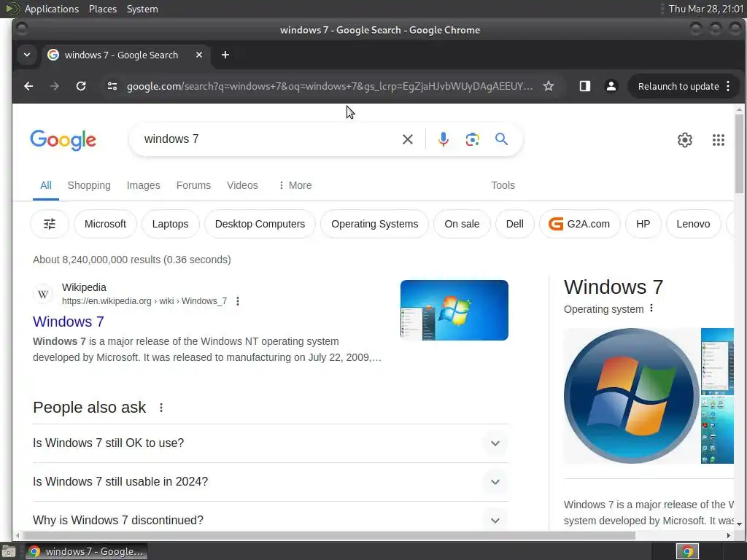
Task: Filter by G2A.com chip
Action: (580, 224)
